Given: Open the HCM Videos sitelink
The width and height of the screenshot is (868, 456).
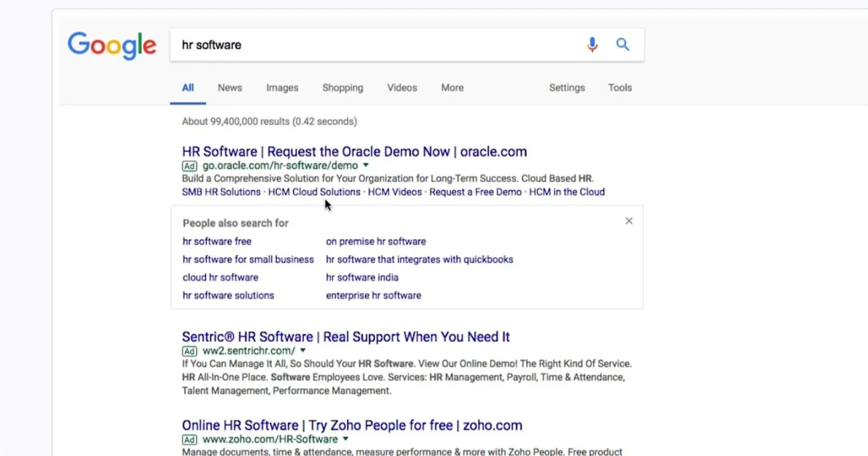Looking at the screenshot, I should click(x=395, y=192).
